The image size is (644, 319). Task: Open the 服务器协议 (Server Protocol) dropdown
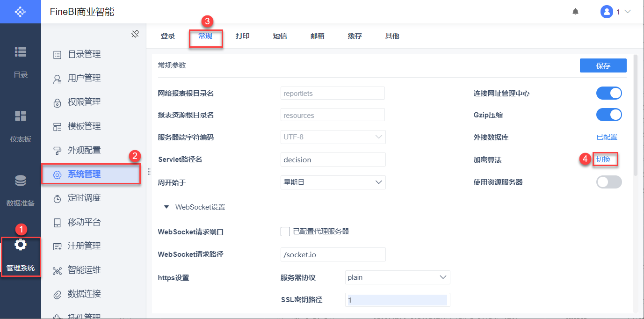397,277
